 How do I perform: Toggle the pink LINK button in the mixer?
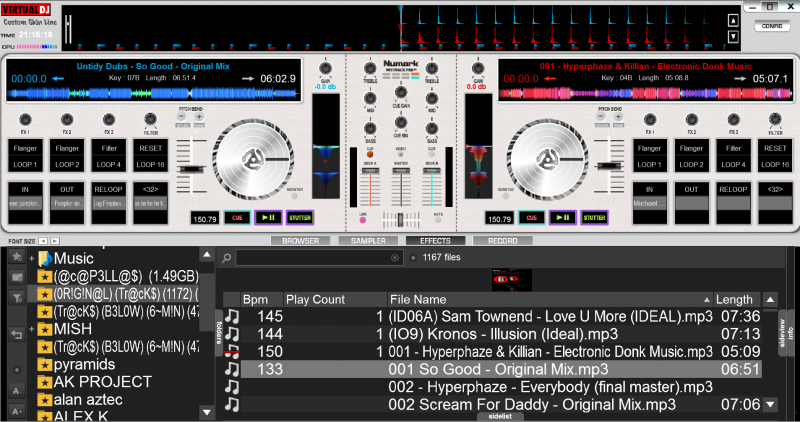(363, 220)
